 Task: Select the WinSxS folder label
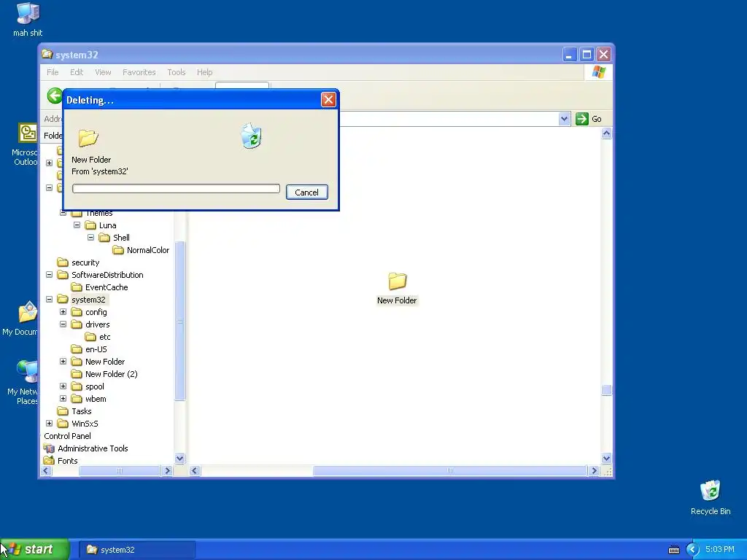click(x=85, y=424)
